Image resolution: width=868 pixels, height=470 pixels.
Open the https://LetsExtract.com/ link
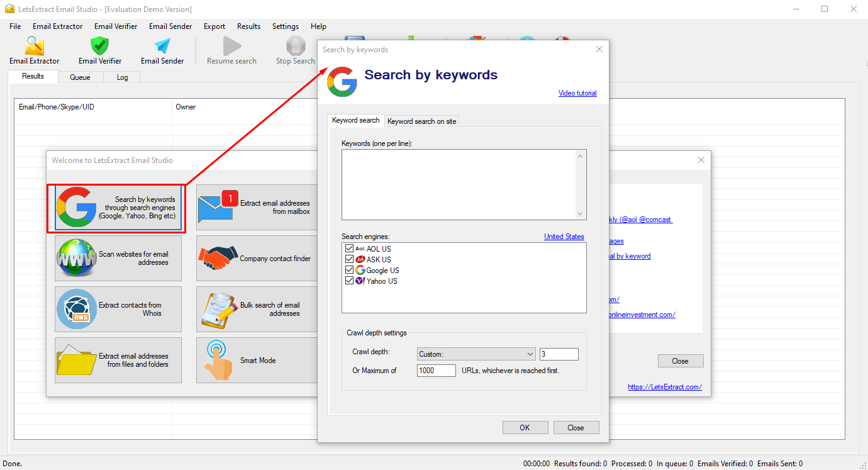(665, 387)
